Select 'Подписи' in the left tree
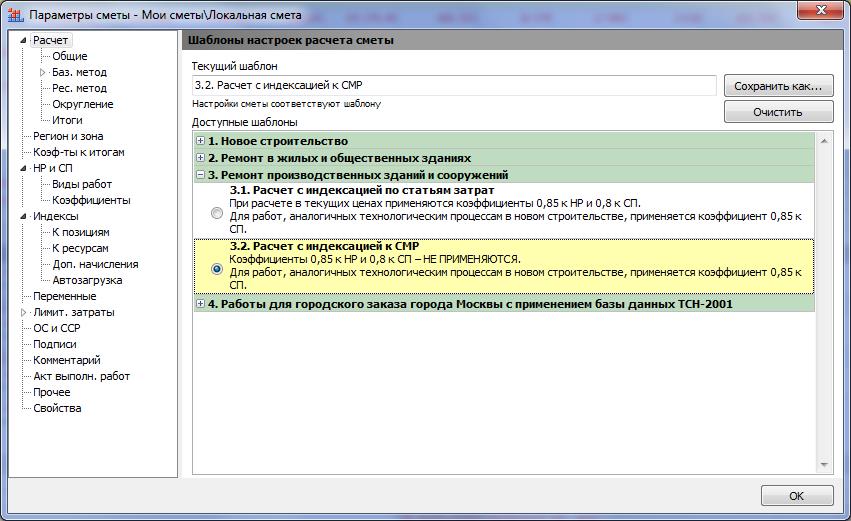This screenshot has height=521, width=851. [54, 344]
